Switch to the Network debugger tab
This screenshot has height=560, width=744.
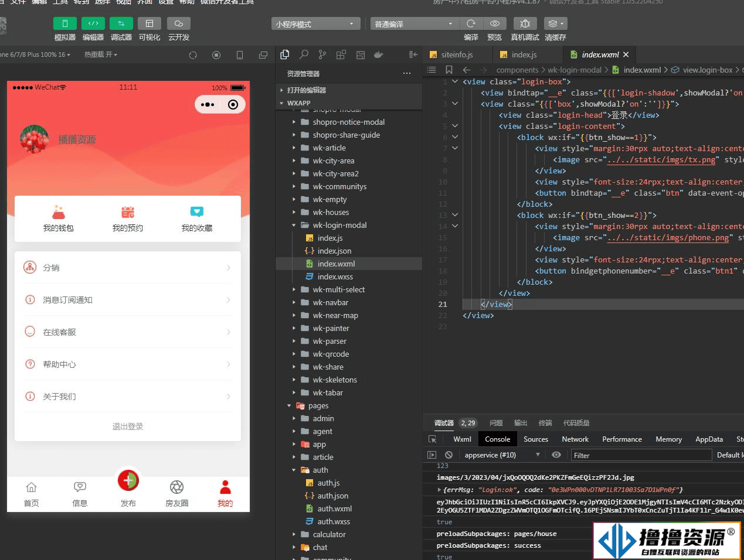point(575,439)
